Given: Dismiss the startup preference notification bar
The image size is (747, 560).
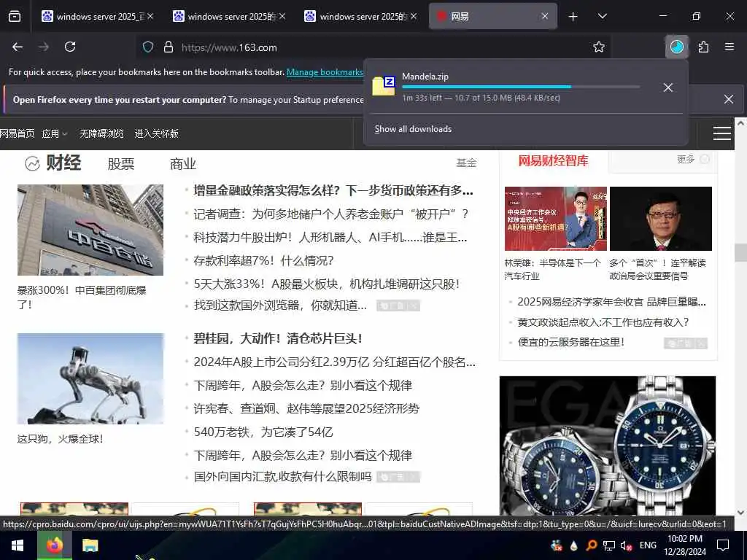Looking at the screenshot, I should pos(729,99).
